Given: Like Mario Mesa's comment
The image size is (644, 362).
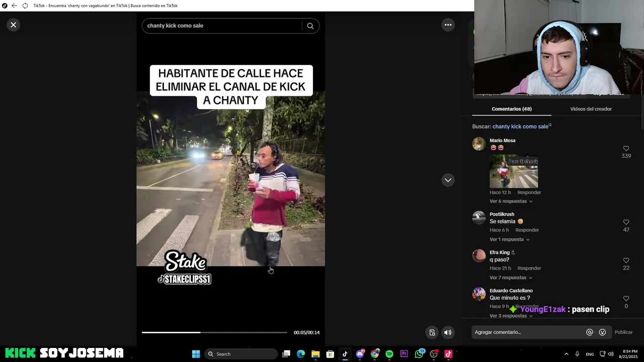Looking at the screenshot, I should pos(626,148).
